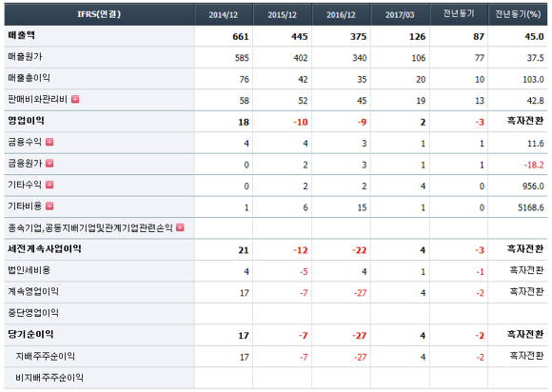Click the 전년동기 column header

point(459,13)
